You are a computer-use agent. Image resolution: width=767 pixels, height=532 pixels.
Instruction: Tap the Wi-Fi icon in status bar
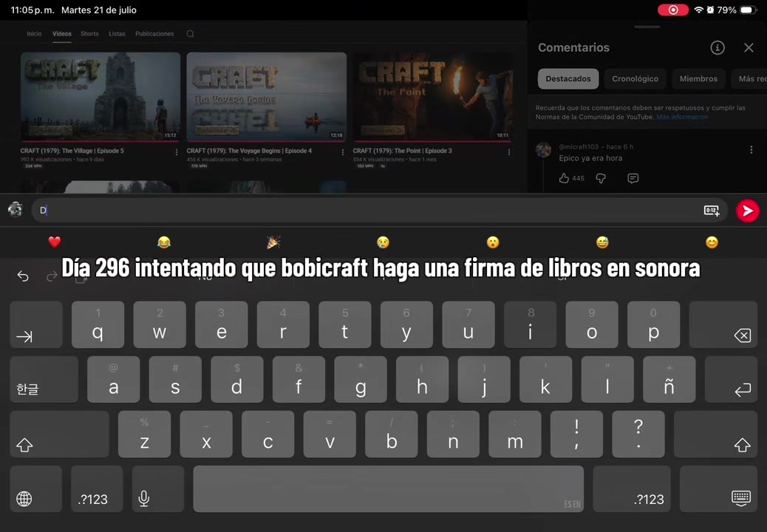pyautogui.click(x=698, y=10)
